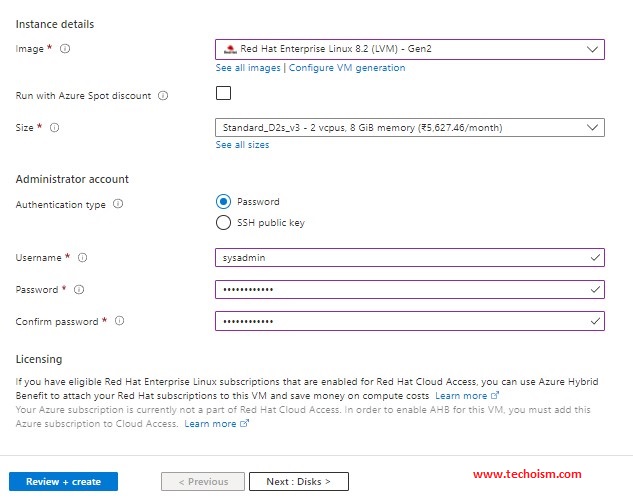The height and width of the screenshot is (503, 633).
Task: Click the Licensing heading
Action: pyautogui.click(x=39, y=359)
